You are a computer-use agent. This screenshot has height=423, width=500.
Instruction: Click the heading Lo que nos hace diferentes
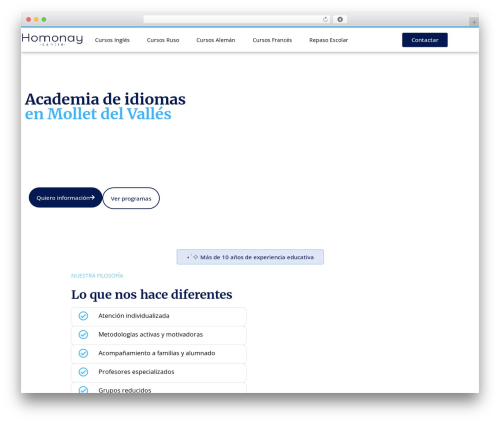152,295
